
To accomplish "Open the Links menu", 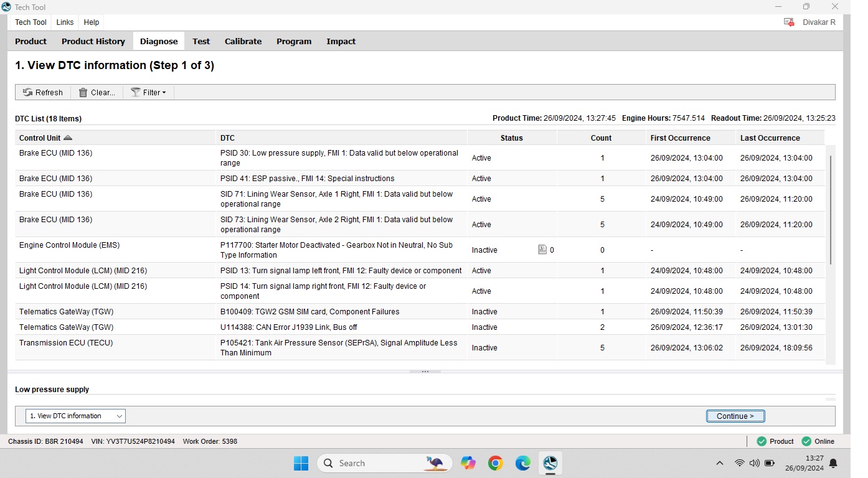I will tap(65, 22).
